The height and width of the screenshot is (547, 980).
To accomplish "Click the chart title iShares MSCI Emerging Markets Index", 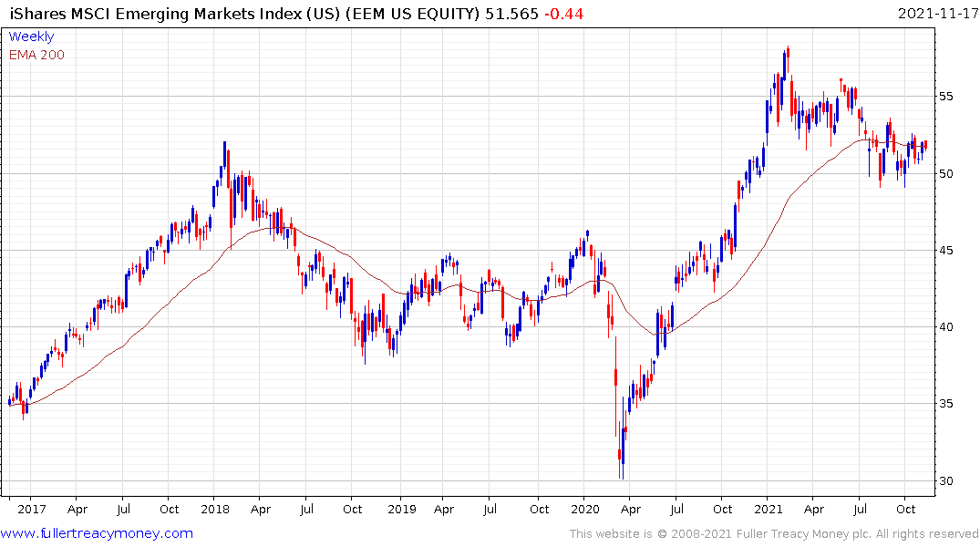I will [x=156, y=13].
